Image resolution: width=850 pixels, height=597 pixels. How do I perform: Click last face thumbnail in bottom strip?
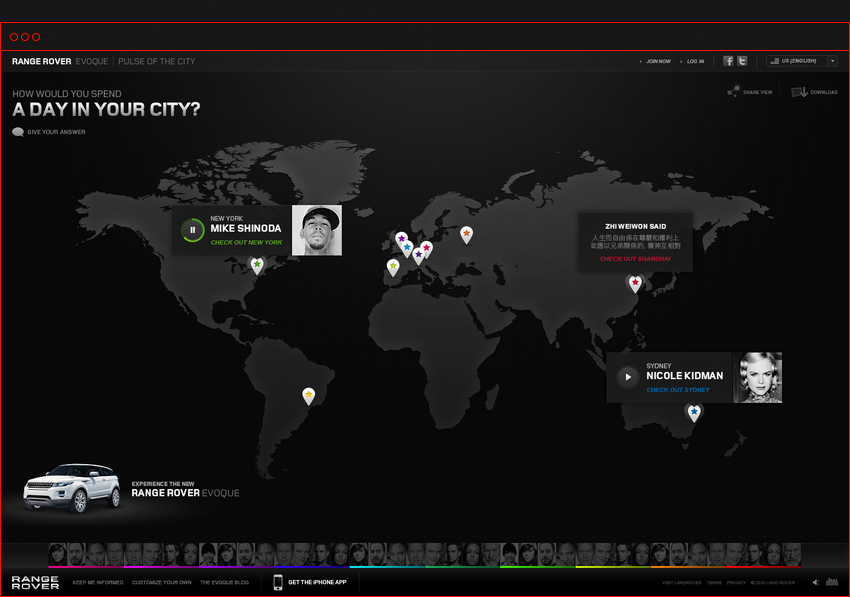(791, 555)
